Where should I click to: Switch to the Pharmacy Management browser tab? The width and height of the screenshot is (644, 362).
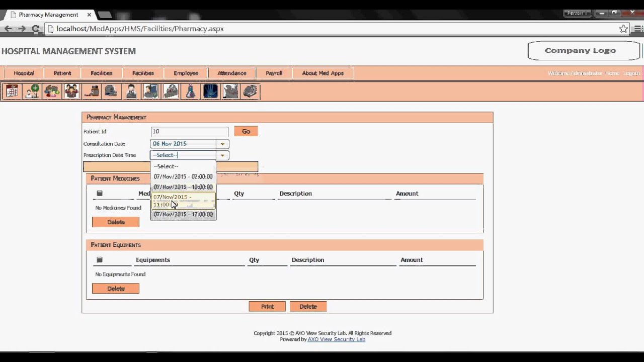pos(48,15)
